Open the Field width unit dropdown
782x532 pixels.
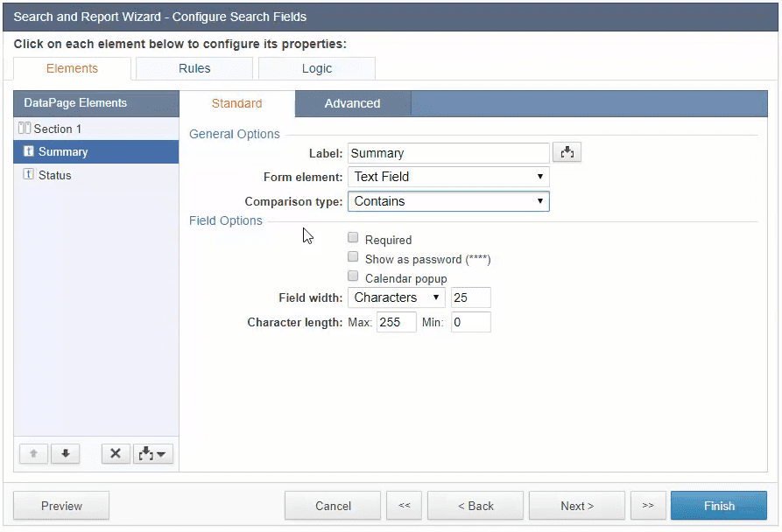396,297
